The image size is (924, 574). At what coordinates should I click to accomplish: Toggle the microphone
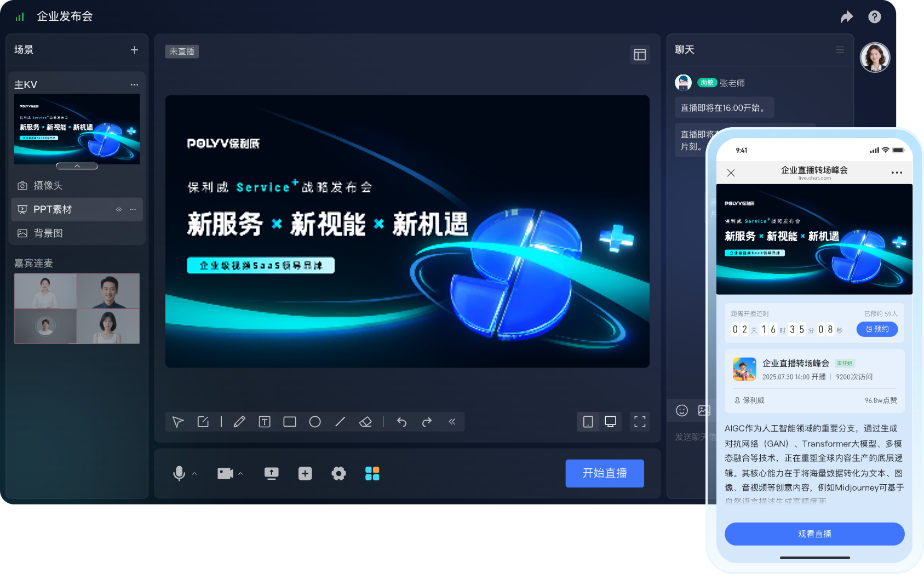179,473
